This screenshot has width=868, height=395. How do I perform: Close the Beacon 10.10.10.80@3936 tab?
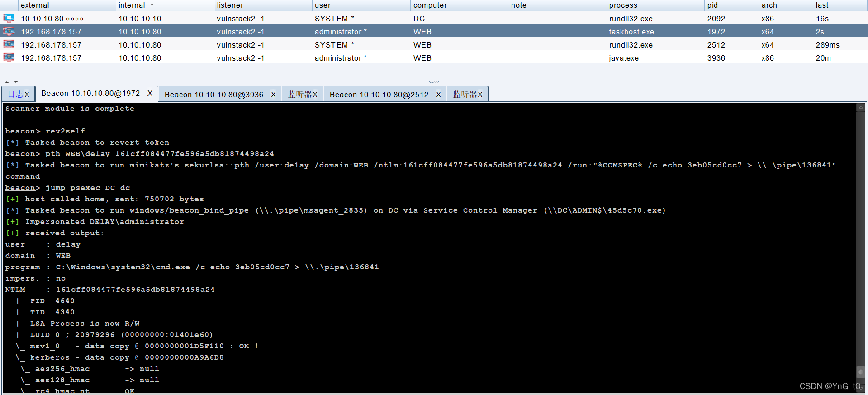pyautogui.click(x=273, y=95)
